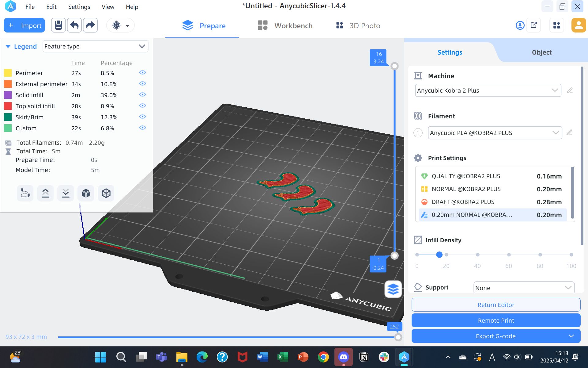Click the Anycubic logo icon
Screen dimensions: 588x368
[10, 6]
